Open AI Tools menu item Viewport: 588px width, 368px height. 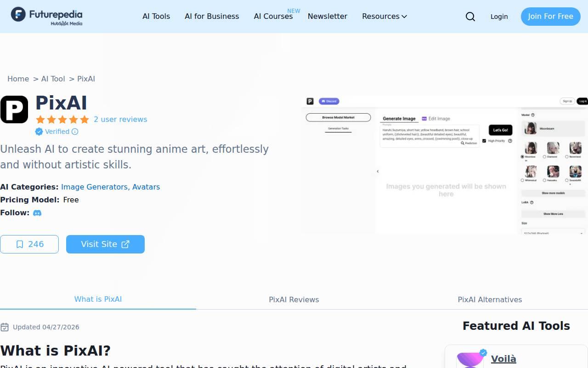(x=156, y=16)
